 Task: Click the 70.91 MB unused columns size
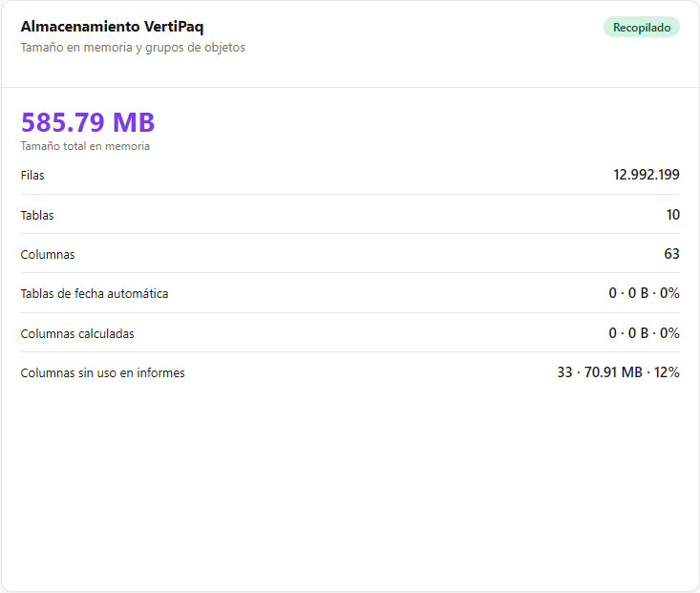(613, 372)
